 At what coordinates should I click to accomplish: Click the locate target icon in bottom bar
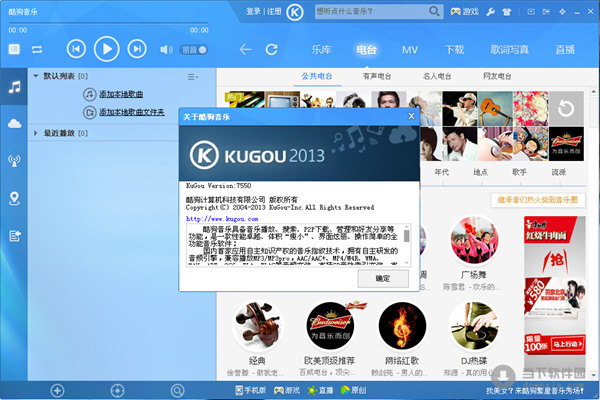click(117, 391)
